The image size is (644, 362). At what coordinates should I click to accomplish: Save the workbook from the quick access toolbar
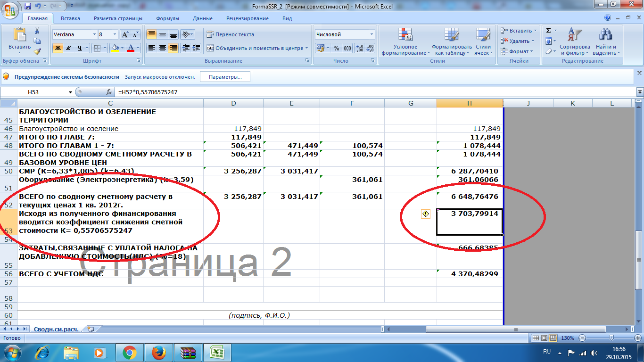coord(27,6)
